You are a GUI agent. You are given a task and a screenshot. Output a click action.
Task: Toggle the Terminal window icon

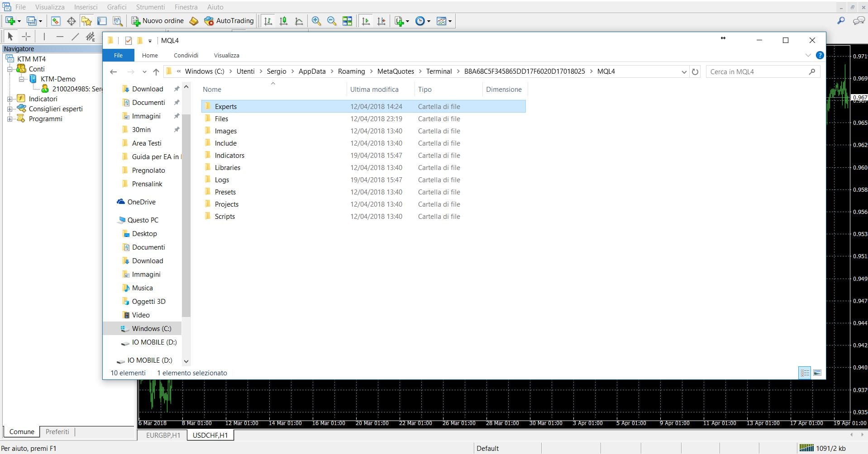tap(102, 21)
